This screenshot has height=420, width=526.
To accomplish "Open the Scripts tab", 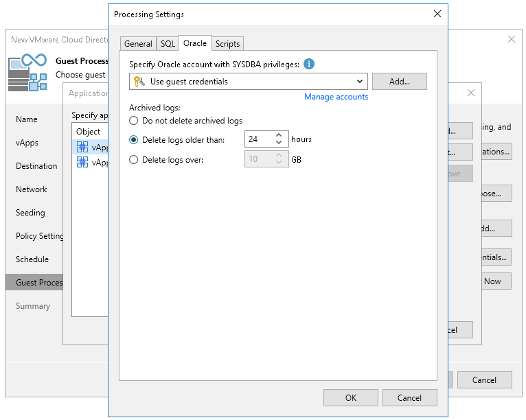I will [x=227, y=44].
